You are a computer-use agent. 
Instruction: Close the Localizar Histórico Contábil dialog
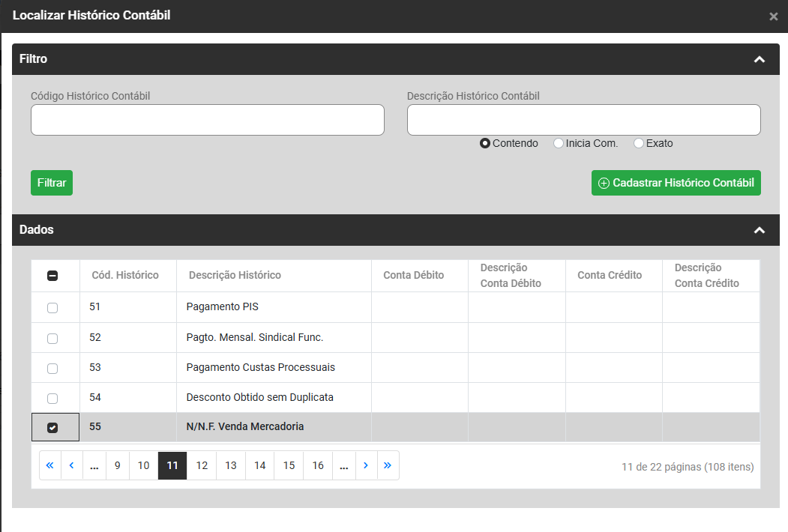coord(773,16)
